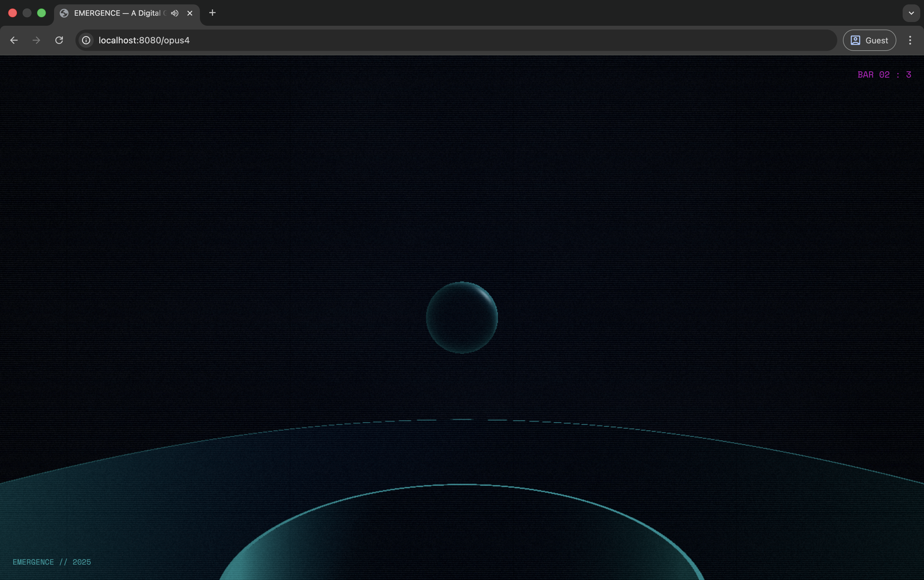The width and height of the screenshot is (924, 580).
Task: Expand the tab search dropdown chevron
Action: click(x=911, y=13)
